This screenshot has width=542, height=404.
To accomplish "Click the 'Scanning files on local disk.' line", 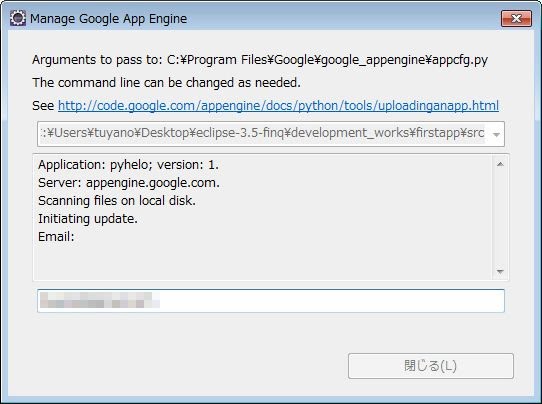I will (x=117, y=201).
